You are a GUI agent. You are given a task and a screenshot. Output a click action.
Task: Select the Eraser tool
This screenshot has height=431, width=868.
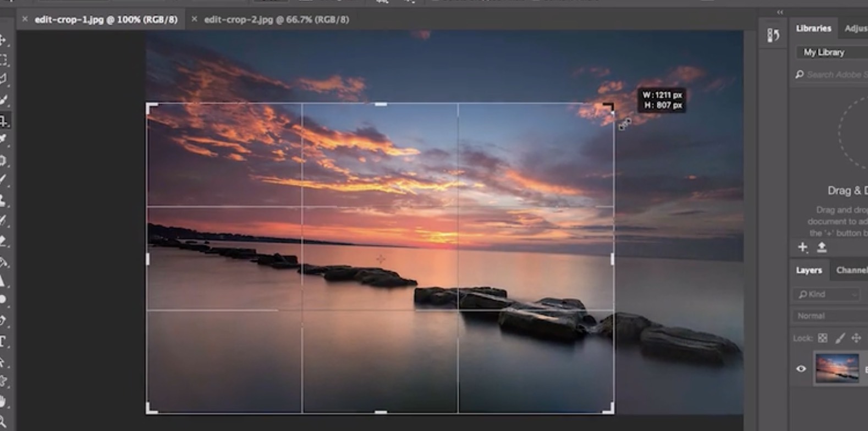click(x=3, y=240)
